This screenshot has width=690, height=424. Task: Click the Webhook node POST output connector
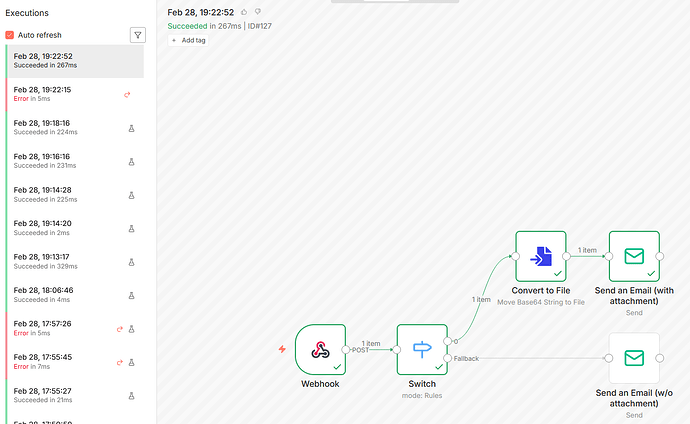coord(346,350)
